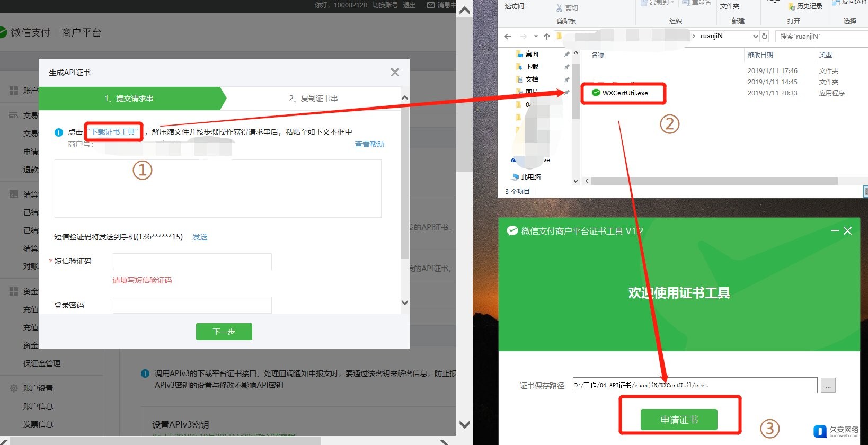Click the browser page scroll-down arrow
868x445 pixels.
(x=465, y=424)
